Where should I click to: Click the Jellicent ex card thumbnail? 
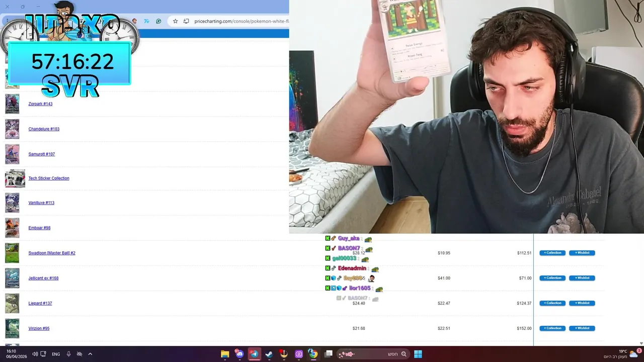12,279
